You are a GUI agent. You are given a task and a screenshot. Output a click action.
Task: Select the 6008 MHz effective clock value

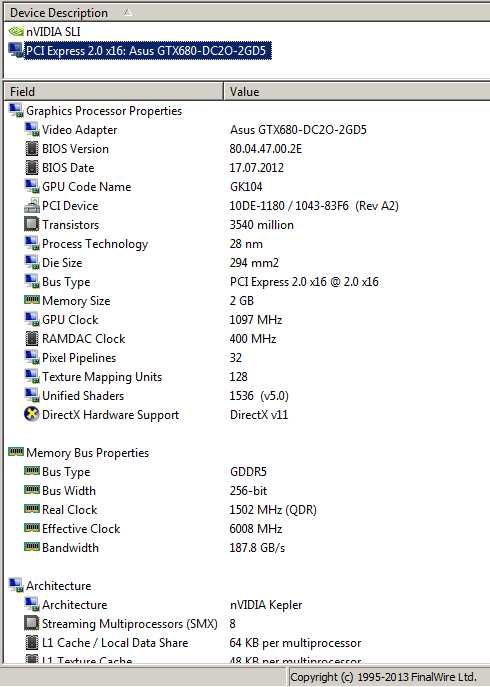pos(256,528)
